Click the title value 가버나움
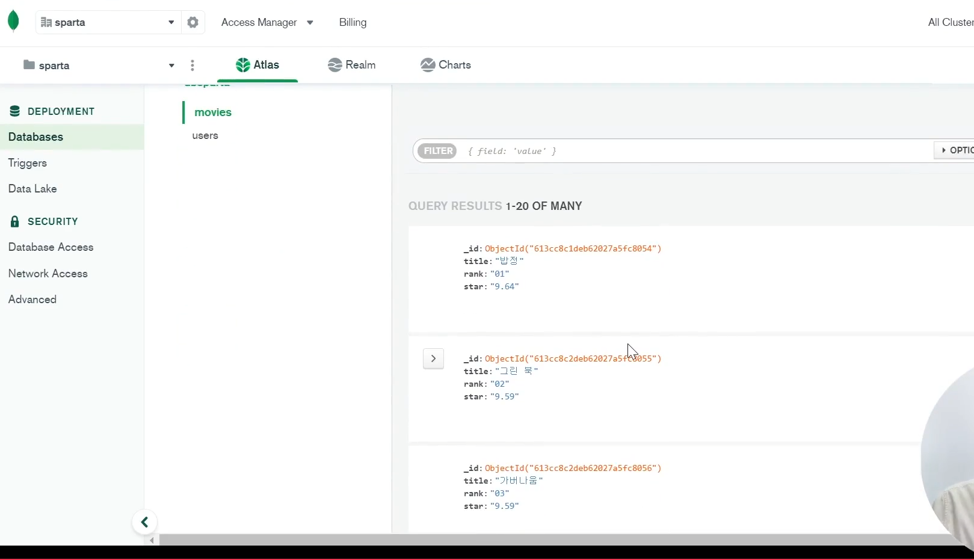The image size is (974, 560). (x=519, y=481)
